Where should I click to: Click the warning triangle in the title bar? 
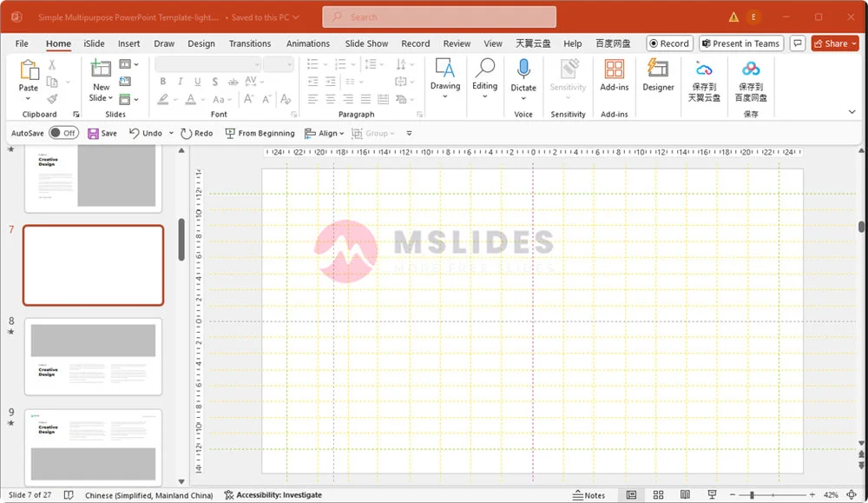tap(733, 17)
